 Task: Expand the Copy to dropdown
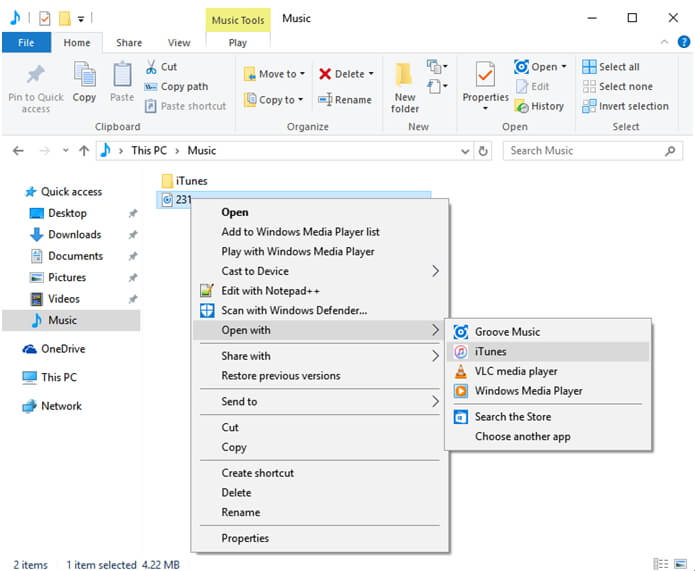301,99
